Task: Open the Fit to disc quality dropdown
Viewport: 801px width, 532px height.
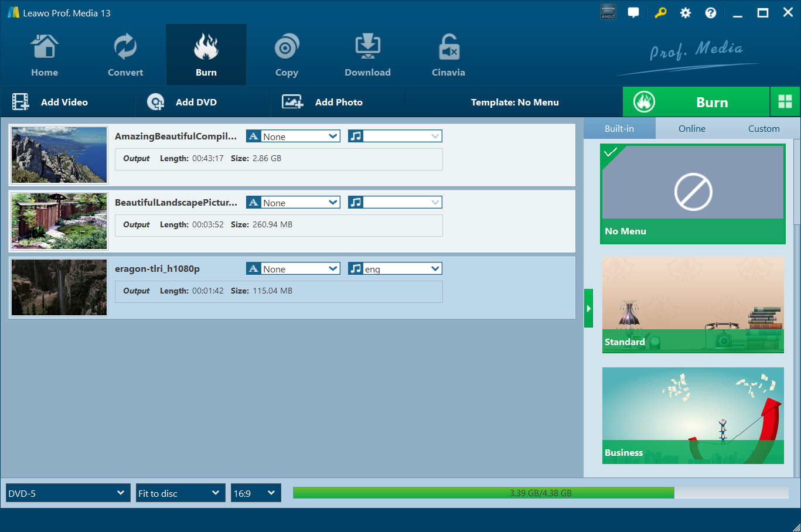Action: (x=180, y=493)
